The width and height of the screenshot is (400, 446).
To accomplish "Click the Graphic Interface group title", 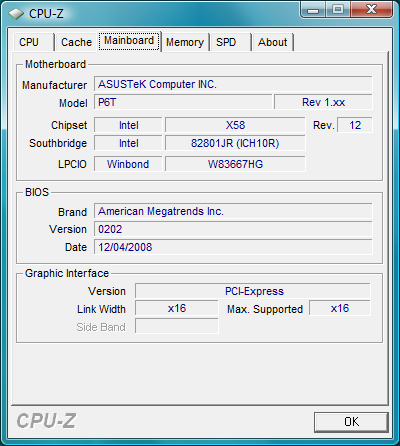I will click(67, 273).
